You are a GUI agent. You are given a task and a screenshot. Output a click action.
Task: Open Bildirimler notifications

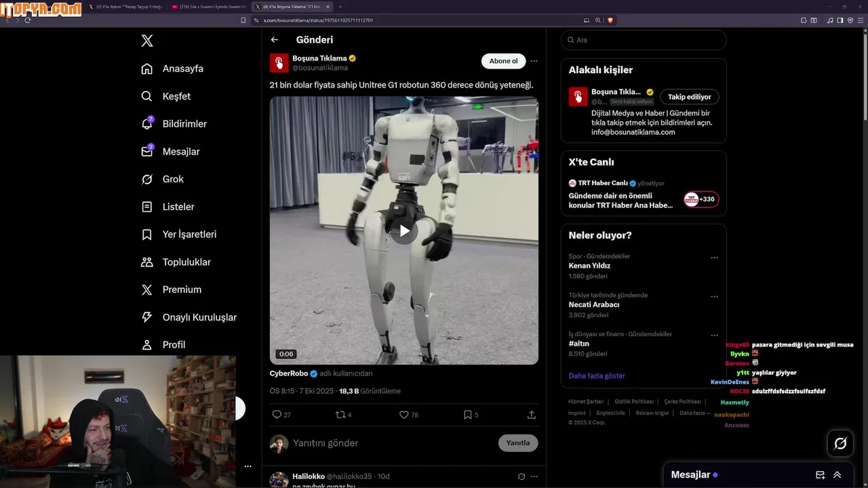(174, 124)
